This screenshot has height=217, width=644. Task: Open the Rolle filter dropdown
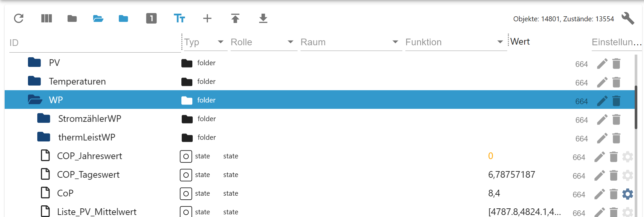click(x=290, y=42)
